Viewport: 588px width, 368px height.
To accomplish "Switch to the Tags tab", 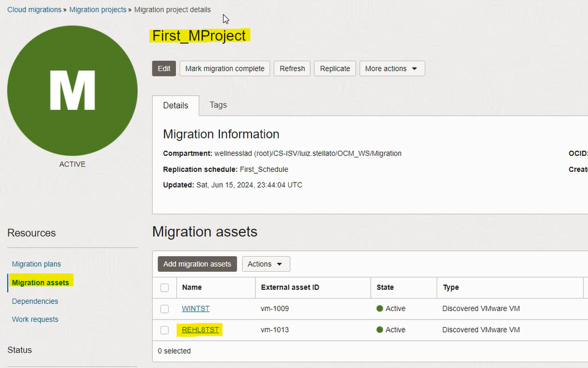I will pyautogui.click(x=218, y=105).
